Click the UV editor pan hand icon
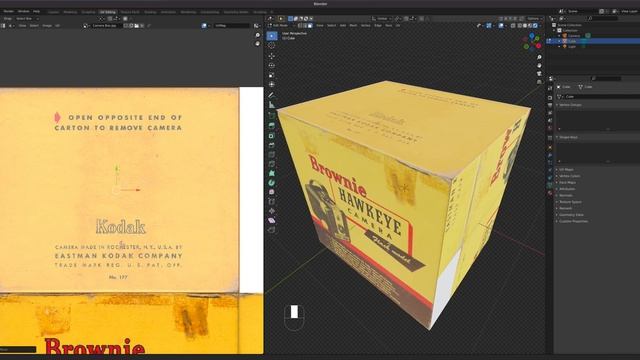 258,43
